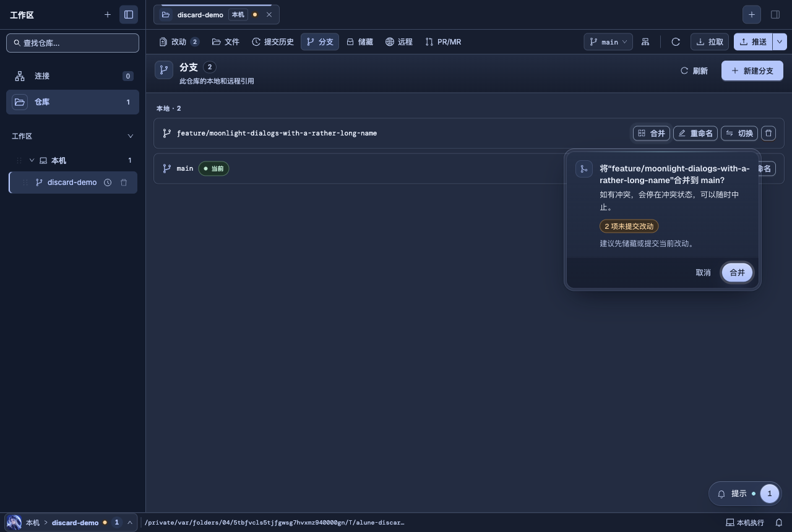Screen dimensions: 792x532
Task: Collapse the 工作区 section chevron
Action: pos(130,136)
